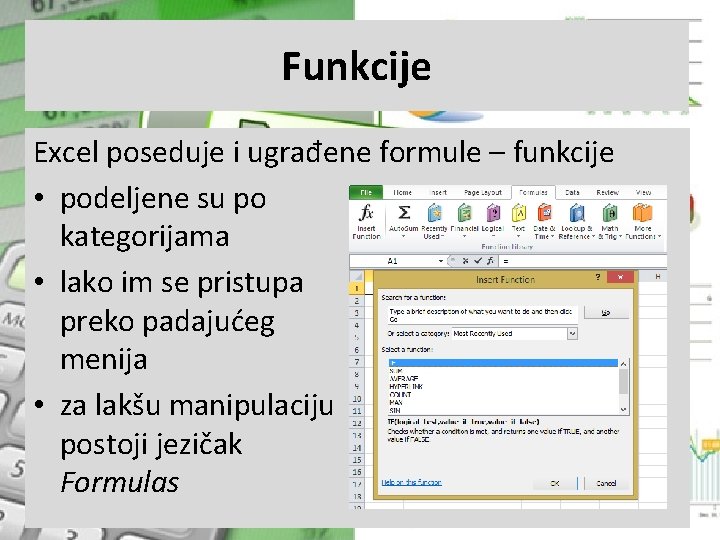Image resolution: width=720 pixels, height=540 pixels.
Task: Click Cancel in the Insert Function dialog
Action: [606, 483]
